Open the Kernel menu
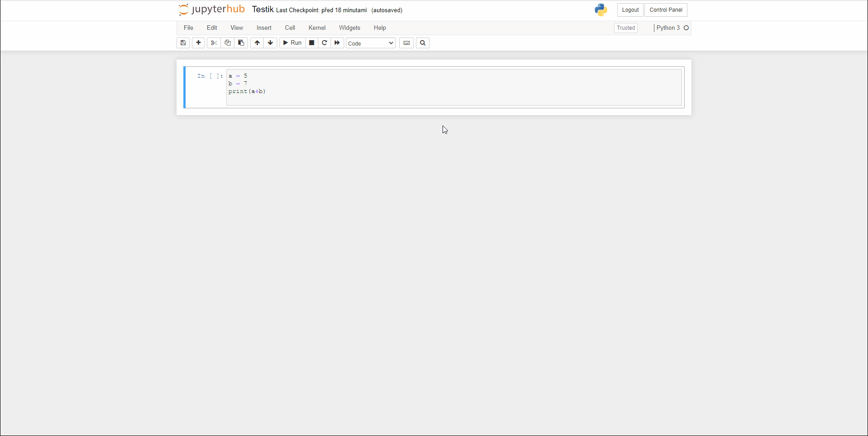This screenshot has width=868, height=436. tap(317, 28)
